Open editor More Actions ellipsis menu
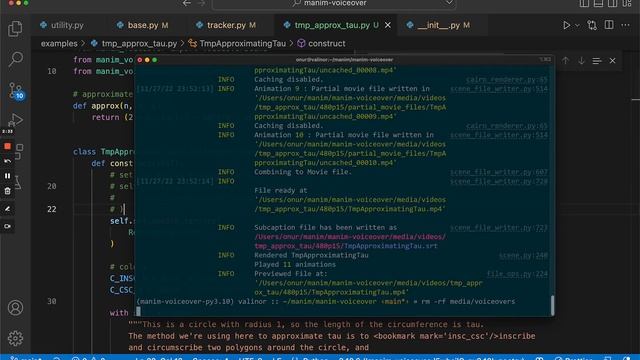 pyautogui.click(x=625, y=25)
